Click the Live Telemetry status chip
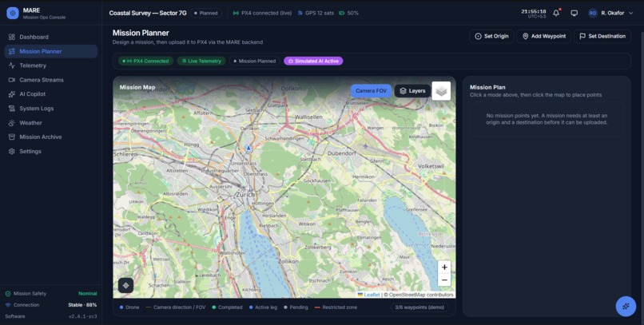The width and height of the screenshot is (644, 325). pyautogui.click(x=201, y=61)
